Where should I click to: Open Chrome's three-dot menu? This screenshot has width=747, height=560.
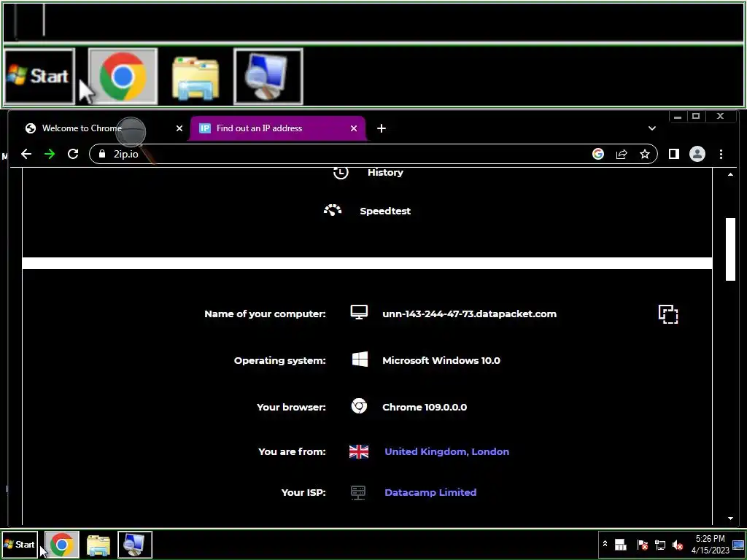[x=721, y=154]
